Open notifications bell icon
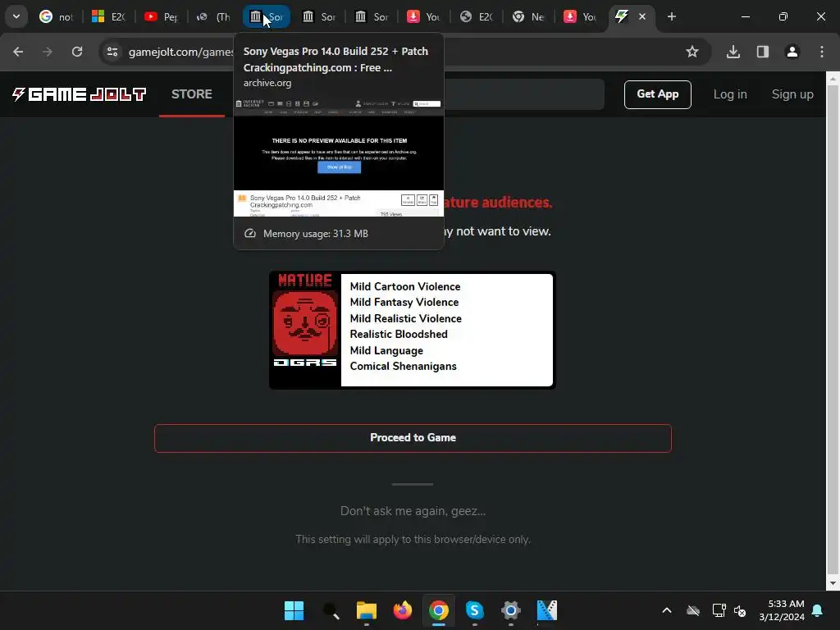 [818, 610]
